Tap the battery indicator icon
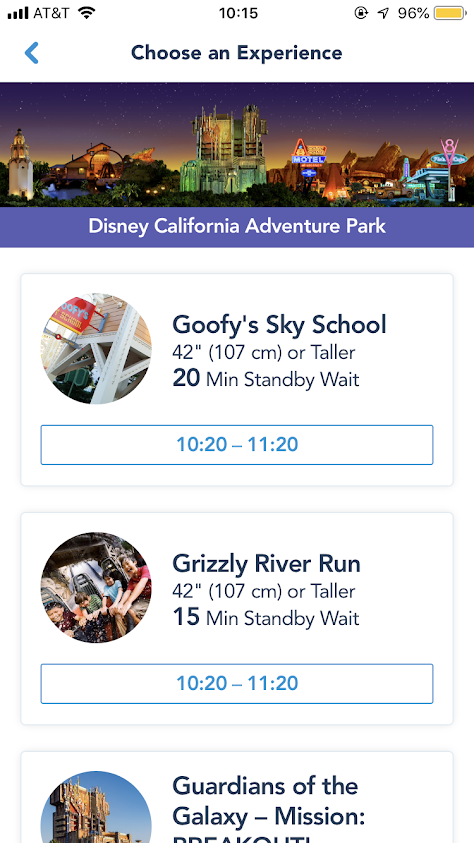This screenshot has height=843, width=474. coord(450,13)
